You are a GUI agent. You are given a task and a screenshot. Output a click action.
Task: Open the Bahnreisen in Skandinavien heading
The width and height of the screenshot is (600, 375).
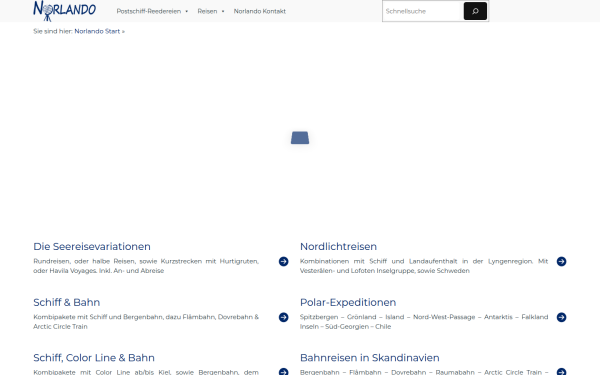pyautogui.click(x=370, y=358)
